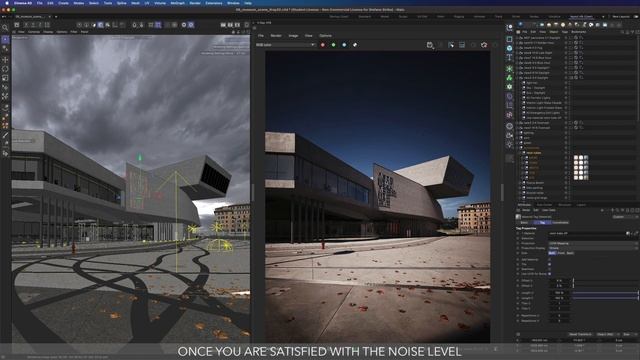Select the live selection tool at top of left toolbar
Viewport: 640px width, 360px height.
pyautogui.click(x=5, y=40)
